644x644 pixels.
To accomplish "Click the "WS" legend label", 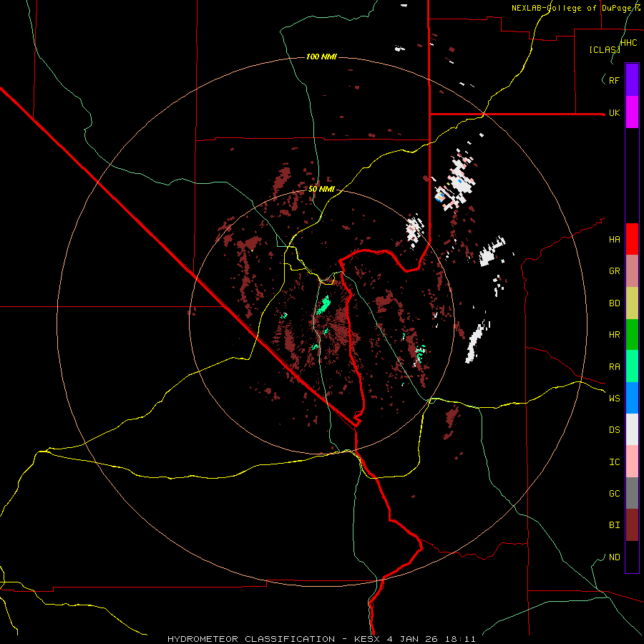I will (x=614, y=398).
